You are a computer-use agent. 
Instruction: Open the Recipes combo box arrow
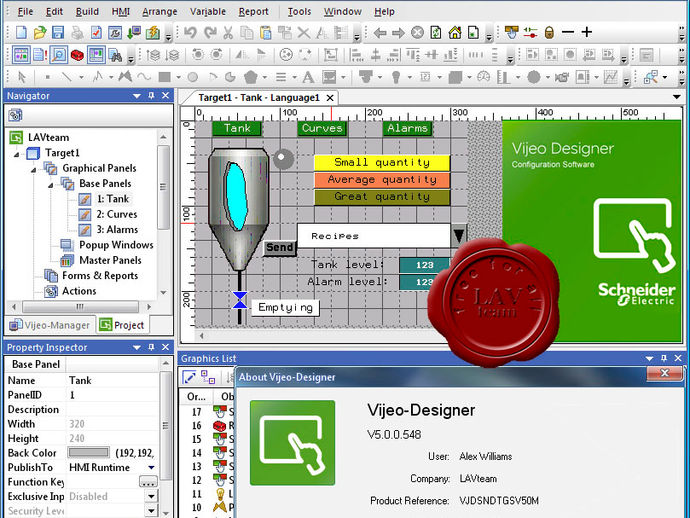tap(459, 236)
